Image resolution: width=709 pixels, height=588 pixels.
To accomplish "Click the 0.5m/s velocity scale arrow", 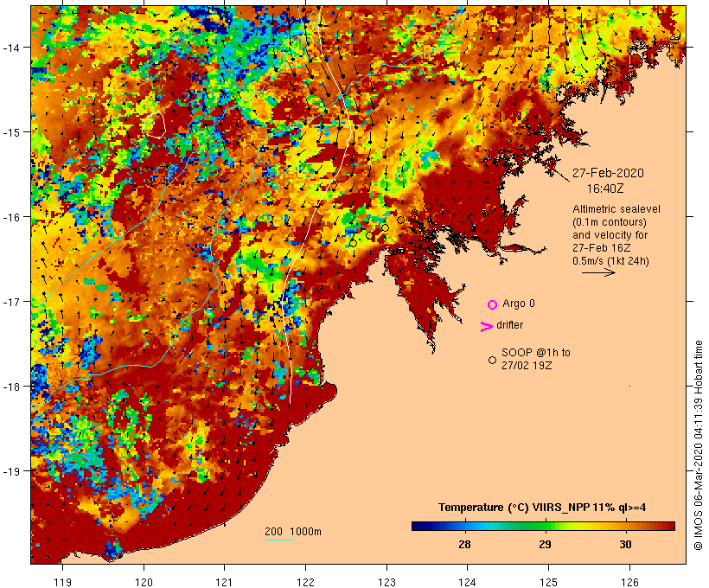I will coord(598,272).
